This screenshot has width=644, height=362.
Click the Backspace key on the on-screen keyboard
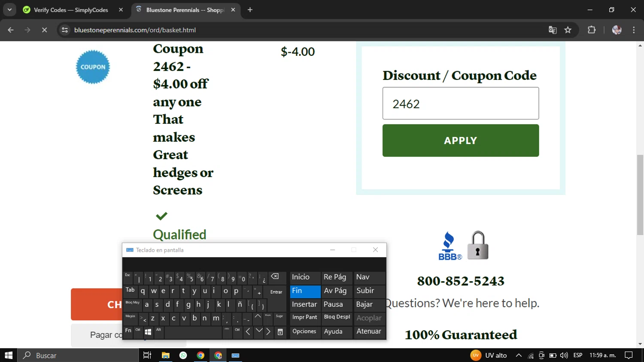[275, 277]
